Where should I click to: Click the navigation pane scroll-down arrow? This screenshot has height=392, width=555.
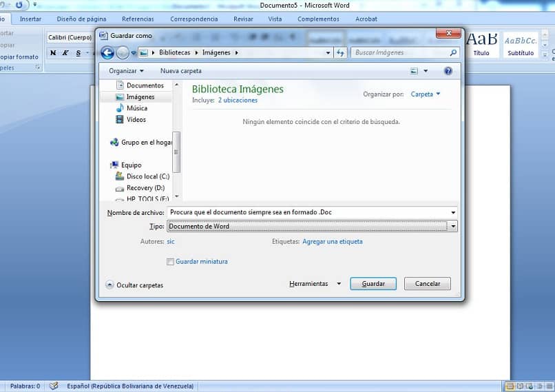(177, 196)
